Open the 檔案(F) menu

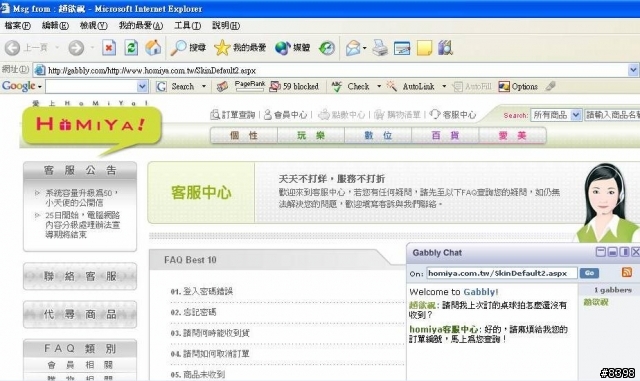18,25
